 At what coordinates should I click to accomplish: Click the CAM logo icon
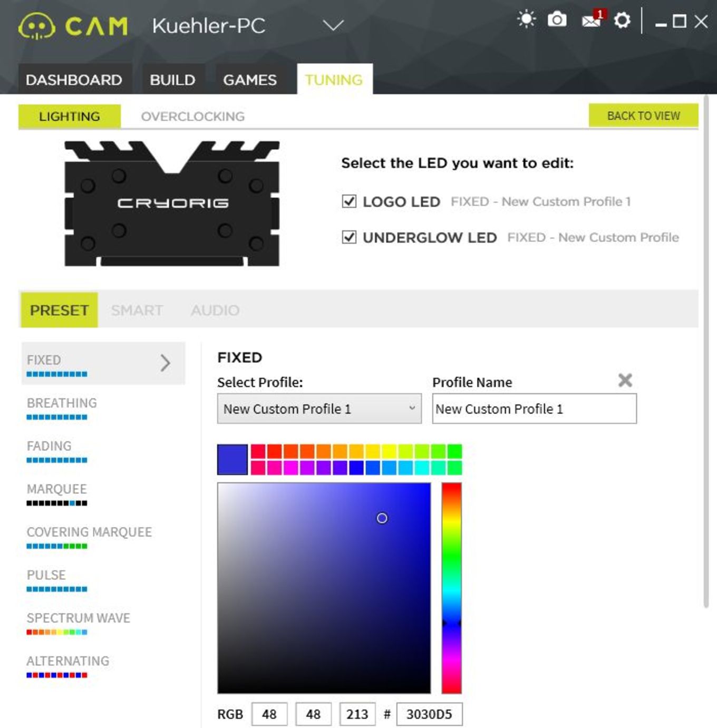click(x=36, y=26)
